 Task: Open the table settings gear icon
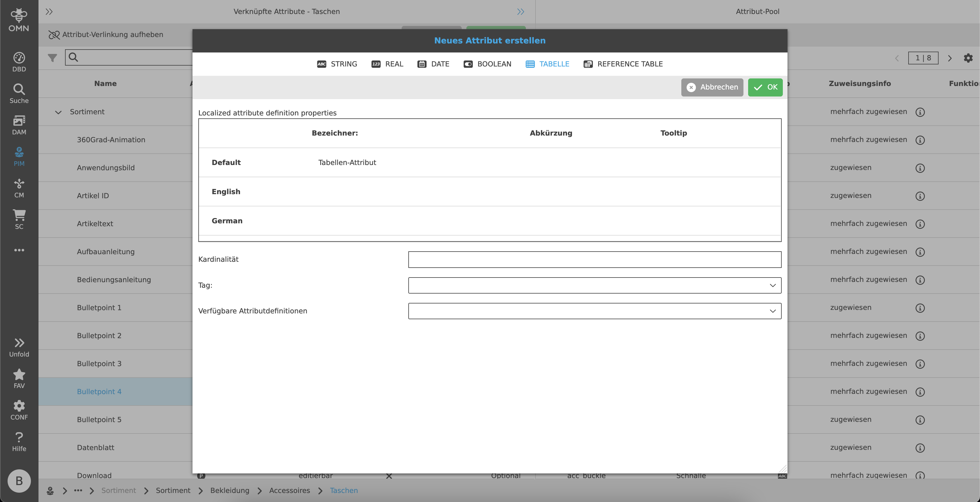[x=968, y=58]
